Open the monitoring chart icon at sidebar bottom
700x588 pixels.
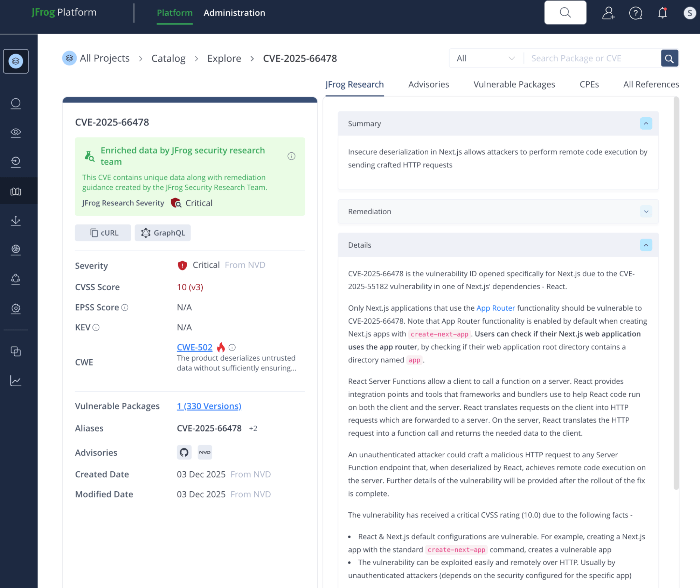click(x=16, y=381)
